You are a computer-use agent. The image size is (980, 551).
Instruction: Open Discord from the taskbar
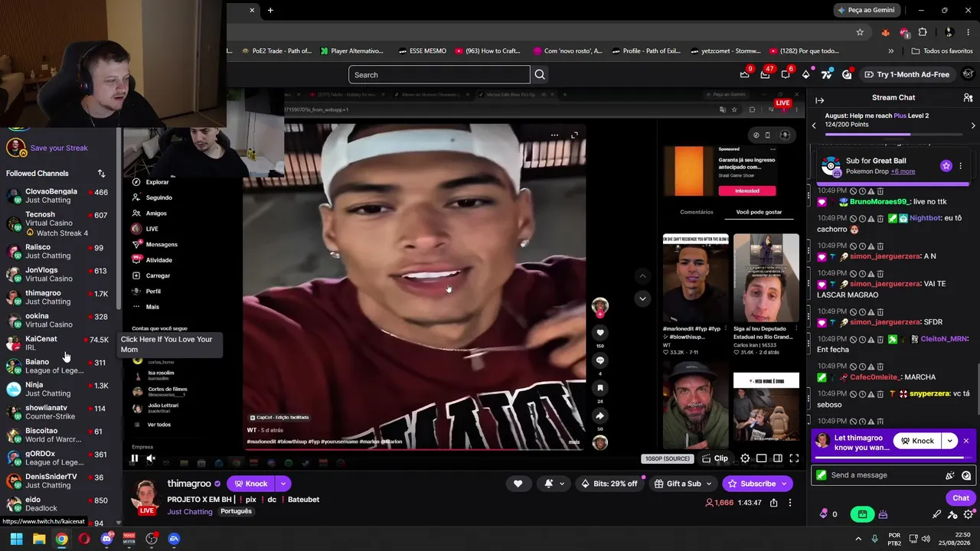coord(106,539)
